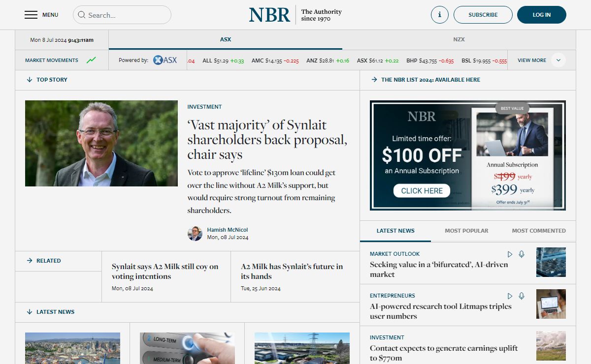
Task: Click the ASX $61.12 ticker item
Action: coord(378,61)
